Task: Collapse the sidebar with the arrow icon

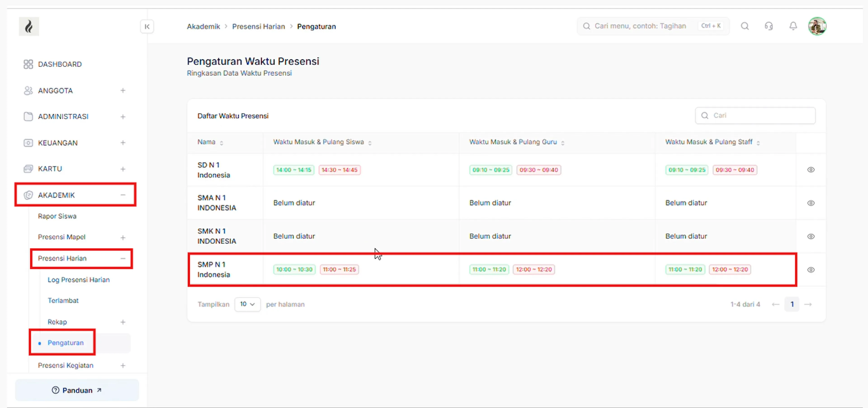Action: [x=147, y=27]
